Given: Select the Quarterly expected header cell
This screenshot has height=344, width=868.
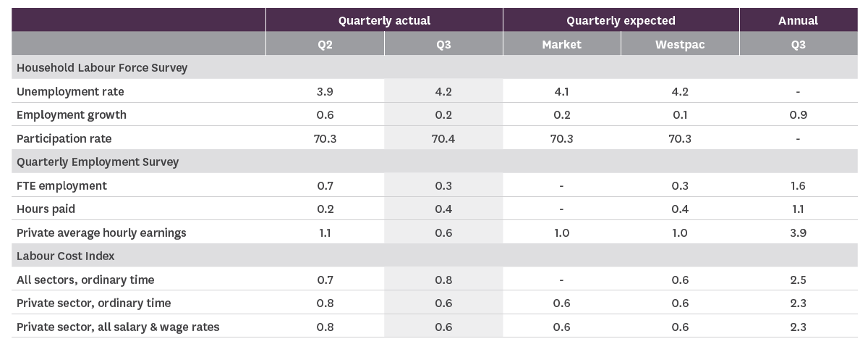Looking at the screenshot, I should 621,20.
